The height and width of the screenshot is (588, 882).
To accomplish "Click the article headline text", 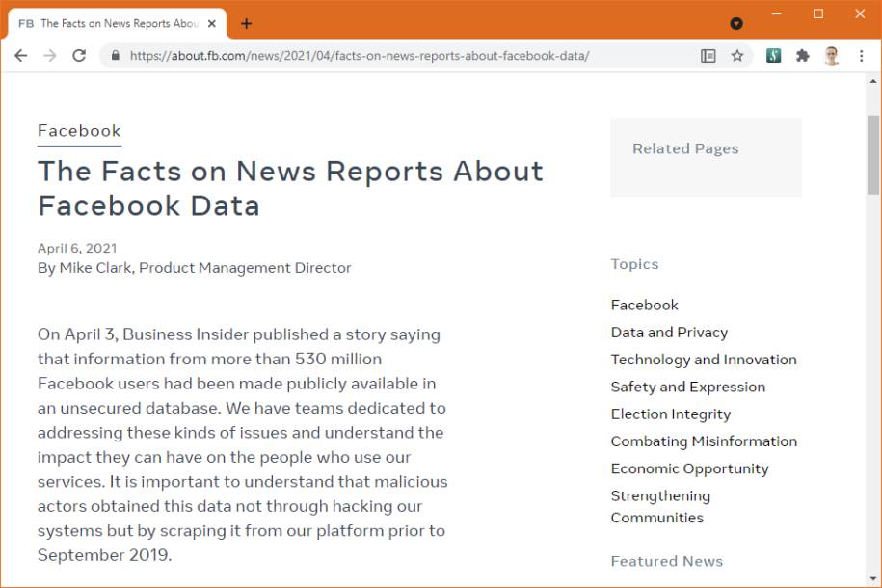I will (290, 188).
